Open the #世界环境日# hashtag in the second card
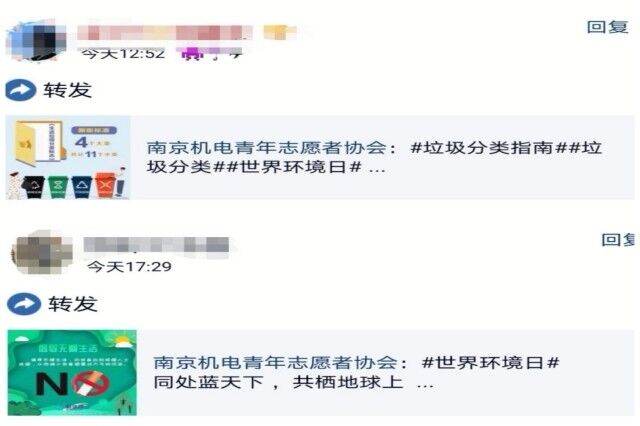640x426 pixels. 491,363
